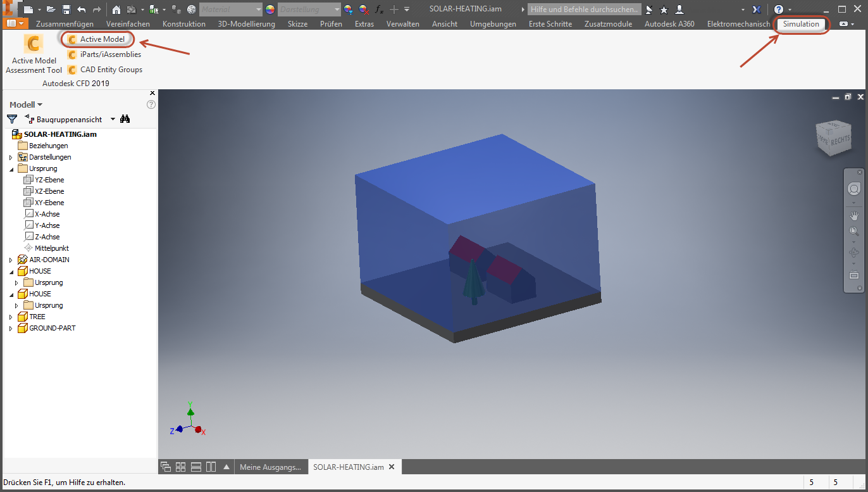Close the SOLAR-HEATING.iam document tab
This screenshot has height=492, width=868.
(x=392, y=467)
